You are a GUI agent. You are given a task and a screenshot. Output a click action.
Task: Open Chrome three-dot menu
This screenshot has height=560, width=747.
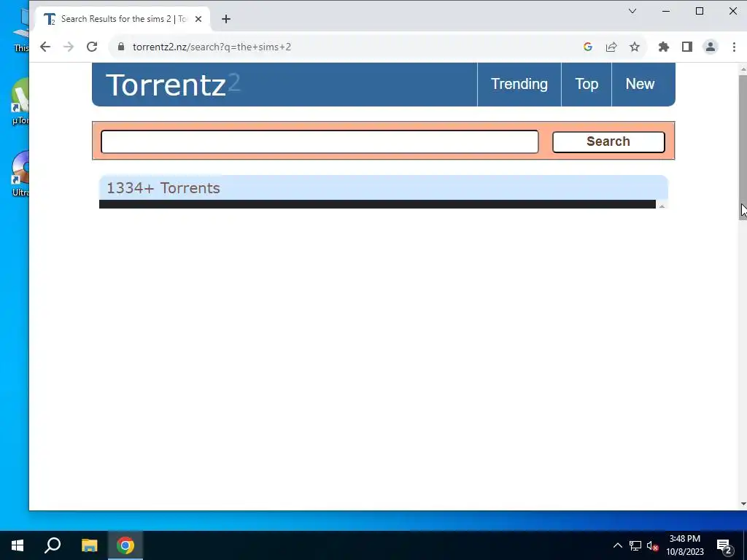pos(734,47)
